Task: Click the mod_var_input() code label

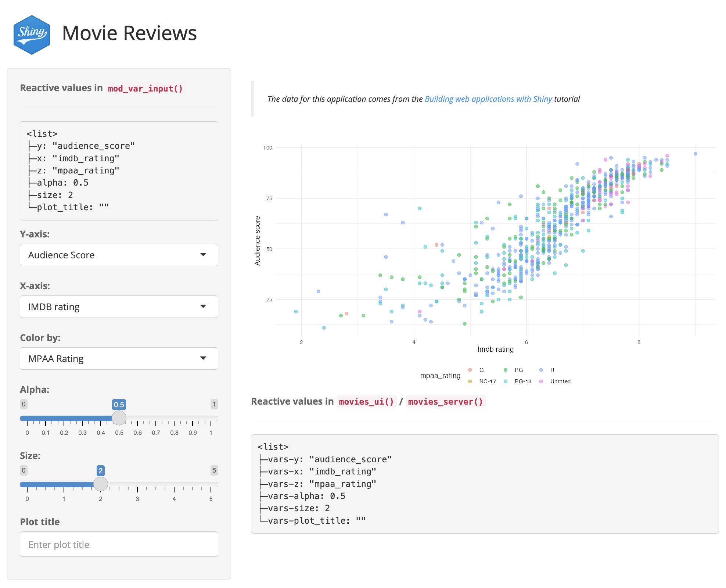Action: click(x=145, y=89)
